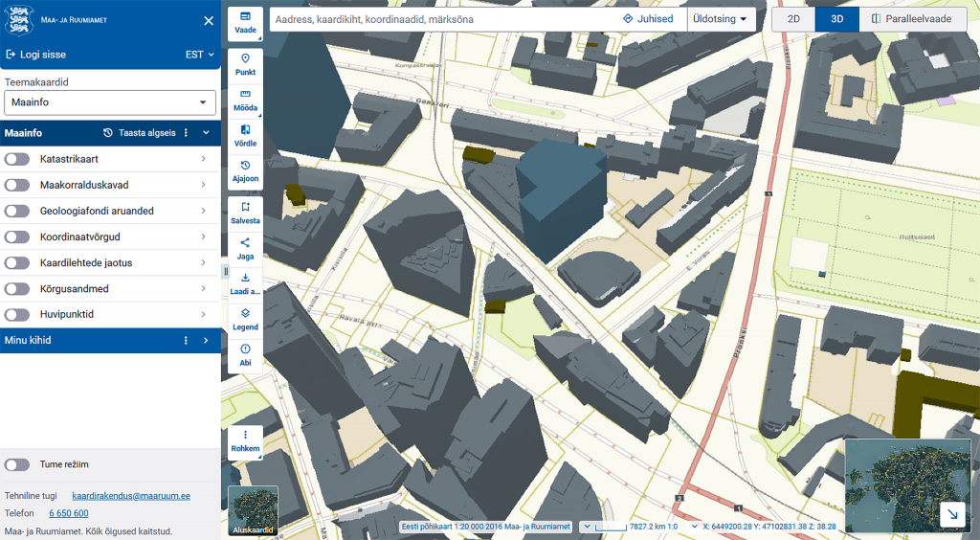The image size is (980, 540).
Task: Click the Juhised directions link
Action: (648, 19)
